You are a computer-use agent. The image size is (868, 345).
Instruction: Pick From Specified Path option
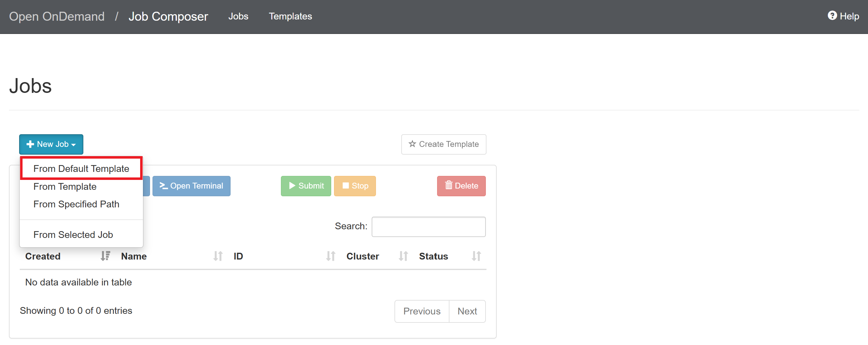tap(77, 204)
